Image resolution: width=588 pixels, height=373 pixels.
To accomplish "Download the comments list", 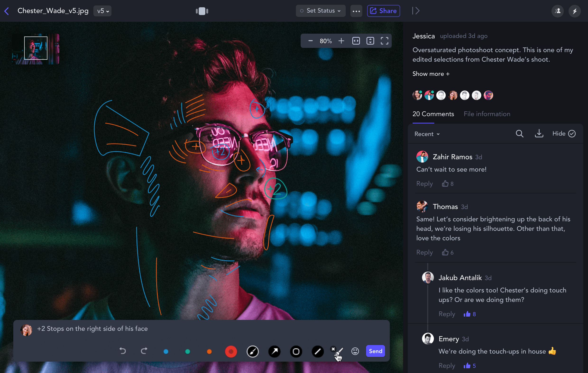I will tap(539, 133).
